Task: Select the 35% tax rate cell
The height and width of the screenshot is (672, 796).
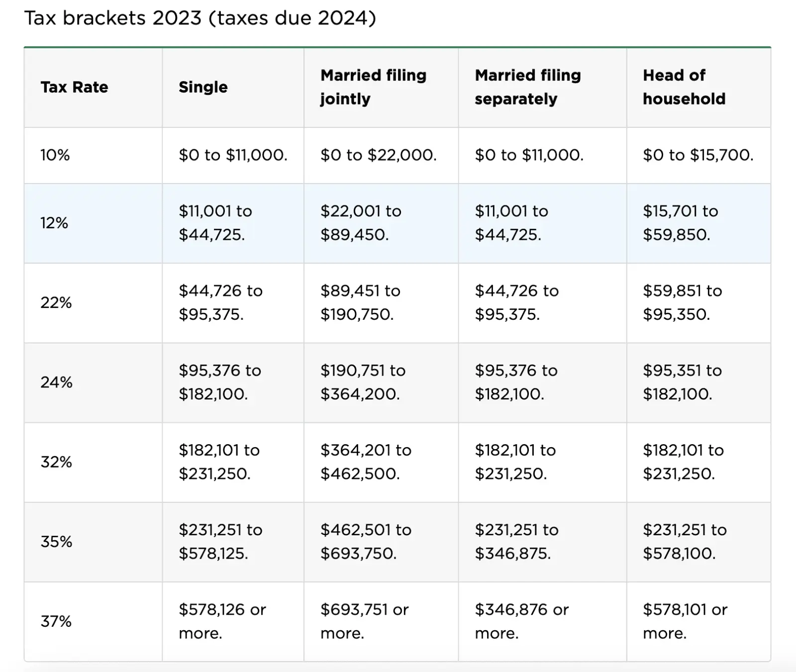Action: tap(56, 541)
